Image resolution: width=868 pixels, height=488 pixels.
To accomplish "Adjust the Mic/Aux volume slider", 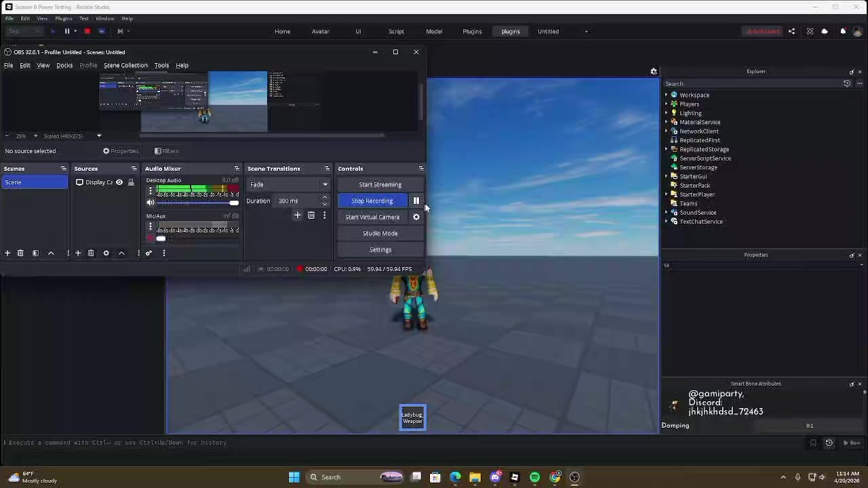I will point(198,239).
